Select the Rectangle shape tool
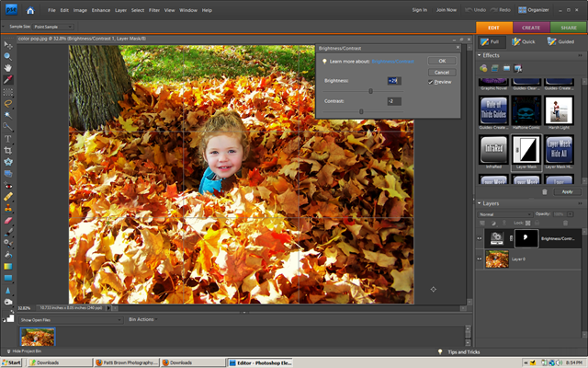 click(8, 278)
